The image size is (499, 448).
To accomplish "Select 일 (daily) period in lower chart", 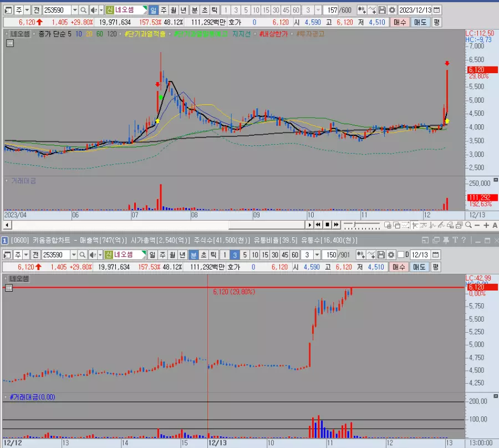I will (x=152, y=255).
